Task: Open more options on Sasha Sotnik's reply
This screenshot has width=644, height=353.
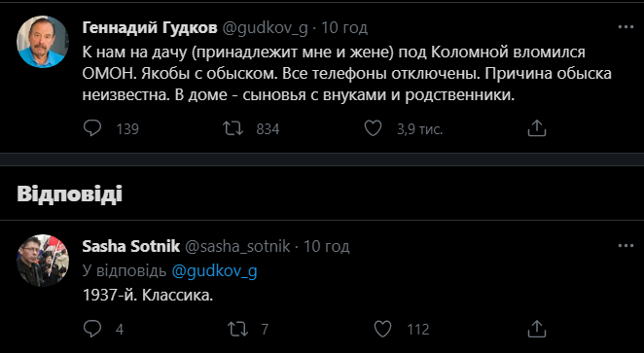Action: pyautogui.click(x=626, y=246)
